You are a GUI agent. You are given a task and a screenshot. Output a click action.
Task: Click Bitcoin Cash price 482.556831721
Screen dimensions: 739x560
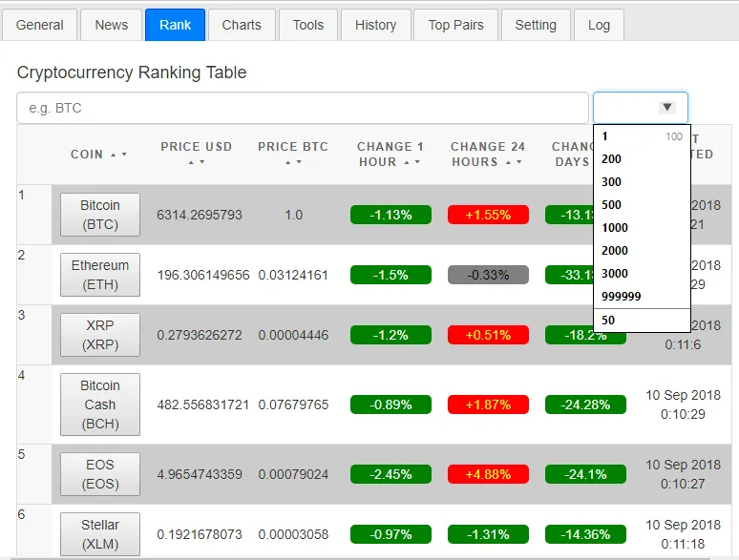click(202, 404)
